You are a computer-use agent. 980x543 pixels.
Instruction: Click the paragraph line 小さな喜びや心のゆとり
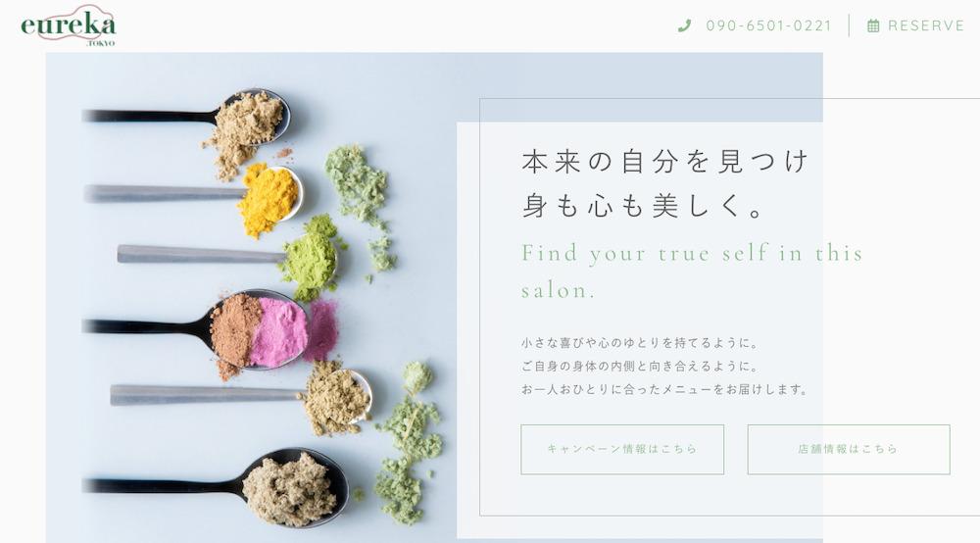[640, 343]
